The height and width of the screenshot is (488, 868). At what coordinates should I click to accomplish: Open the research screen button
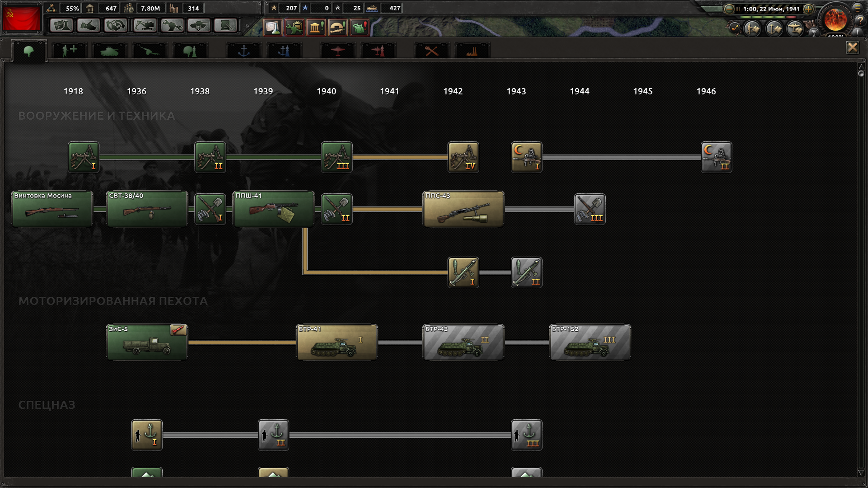61,26
